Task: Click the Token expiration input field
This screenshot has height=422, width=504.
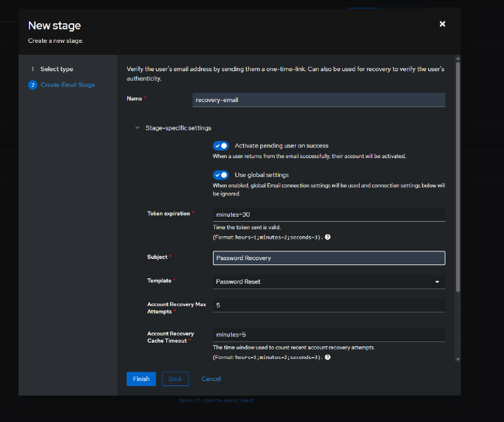Action: (x=329, y=214)
